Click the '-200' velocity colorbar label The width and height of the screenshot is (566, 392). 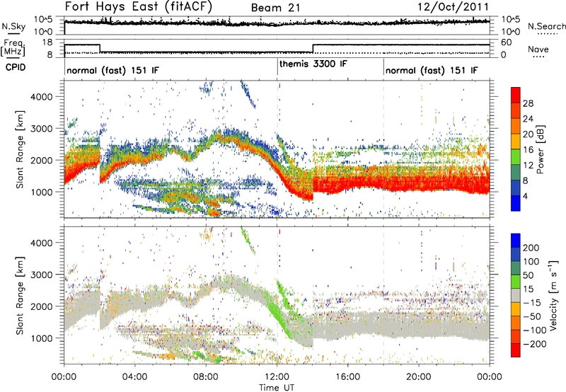(x=534, y=344)
